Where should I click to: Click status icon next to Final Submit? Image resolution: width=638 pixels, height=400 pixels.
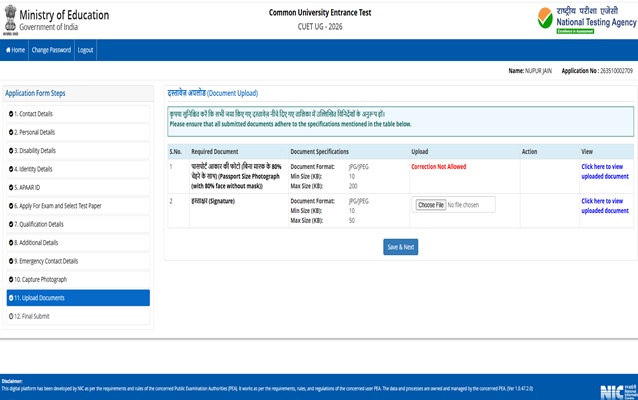tap(11, 316)
